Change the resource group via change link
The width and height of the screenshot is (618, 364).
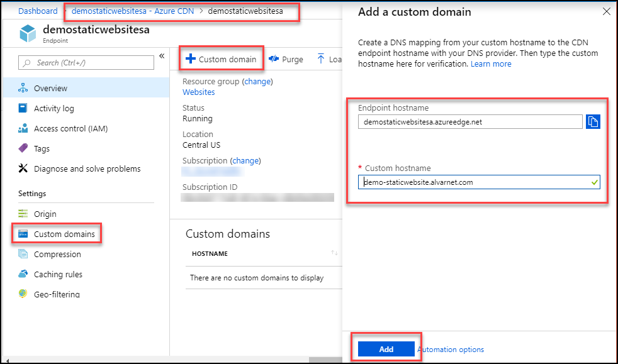[x=257, y=82]
